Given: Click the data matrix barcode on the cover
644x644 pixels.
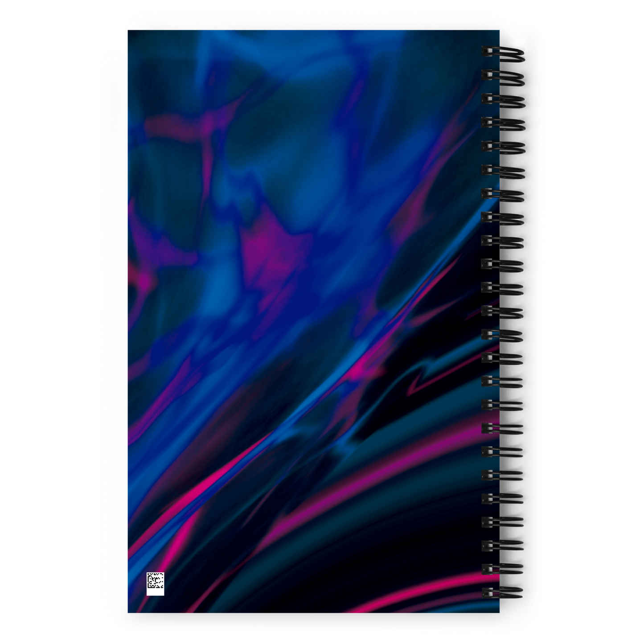Looking at the screenshot, I should click(x=155, y=580).
